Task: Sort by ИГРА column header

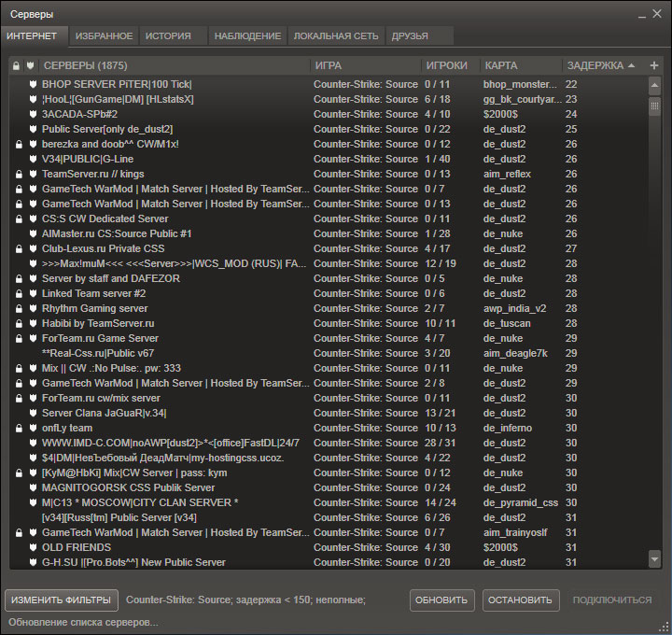Action: 366,65
